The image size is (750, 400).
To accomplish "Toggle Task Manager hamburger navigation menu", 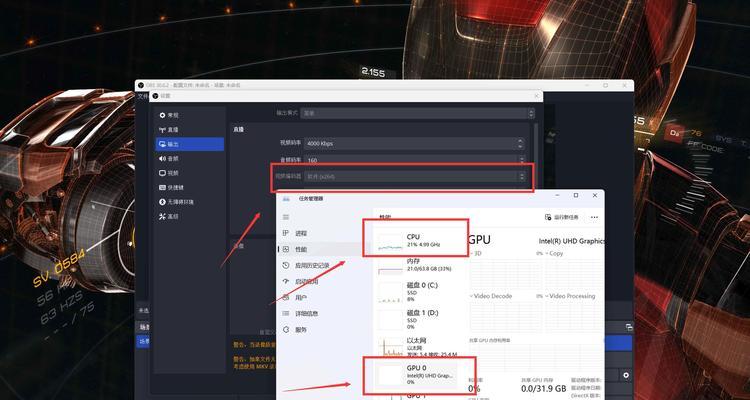I will 286,217.
